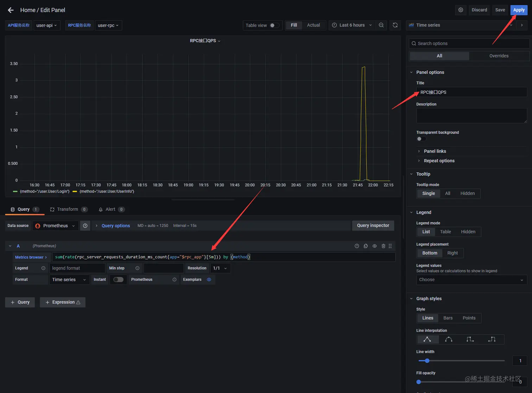Open Legend values Choose dropdown
532x393 pixels.
[471, 280]
